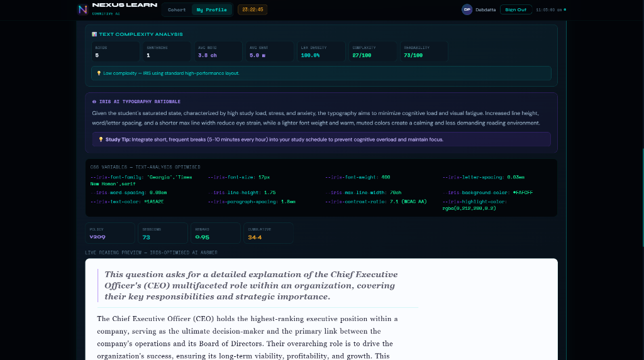This screenshot has width=644, height=360.
Task: Click the lightbulb icon beside Low complexity note
Action: [x=99, y=74]
